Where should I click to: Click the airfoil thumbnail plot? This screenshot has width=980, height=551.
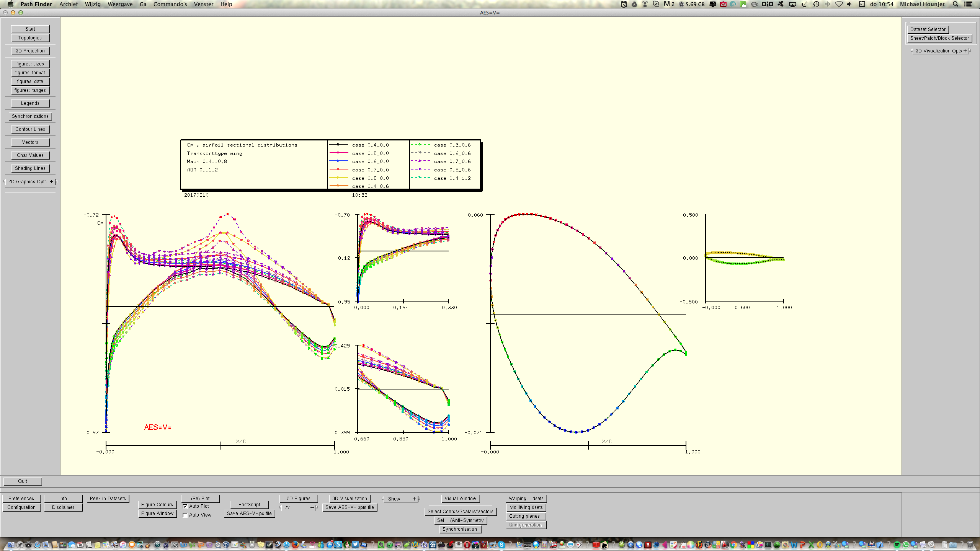[x=744, y=258]
